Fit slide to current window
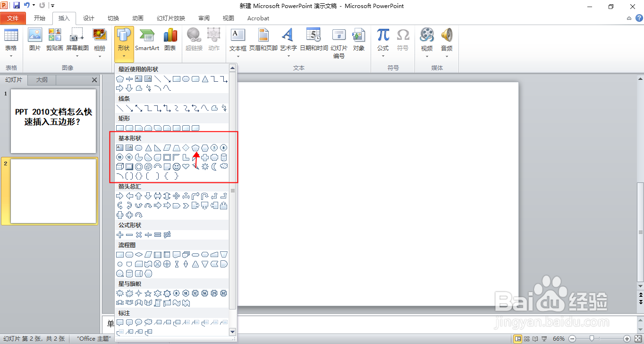The image size is (644, 344). tap(637, 338)
